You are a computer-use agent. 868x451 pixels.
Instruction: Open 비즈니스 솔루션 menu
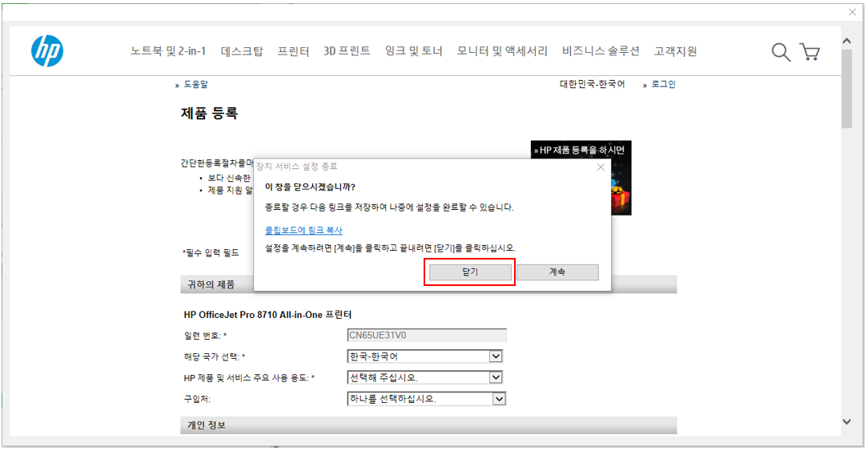pyautogui.click(x=601, y=51)
